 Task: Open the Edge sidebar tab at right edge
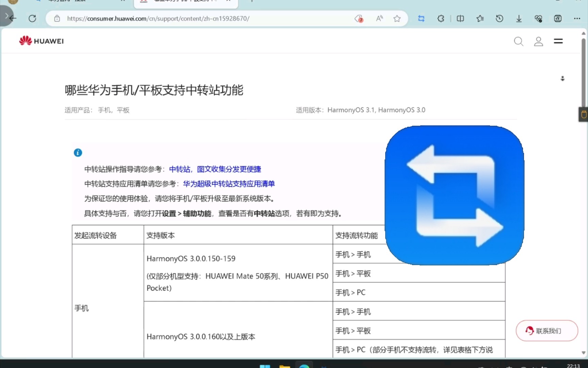pyautogui.click(x=583, y=114)
